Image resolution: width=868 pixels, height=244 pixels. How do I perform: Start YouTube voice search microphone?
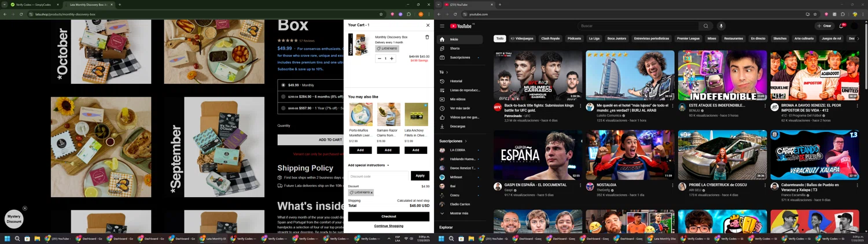(x=721, y=26)
